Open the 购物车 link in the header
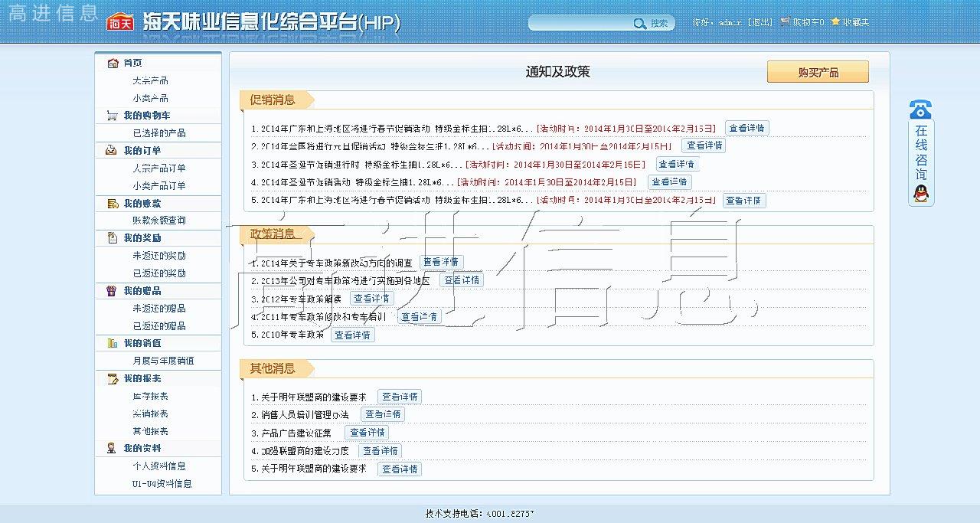The width and height of the screenshot is (980, 523). (x=807, y=23)
